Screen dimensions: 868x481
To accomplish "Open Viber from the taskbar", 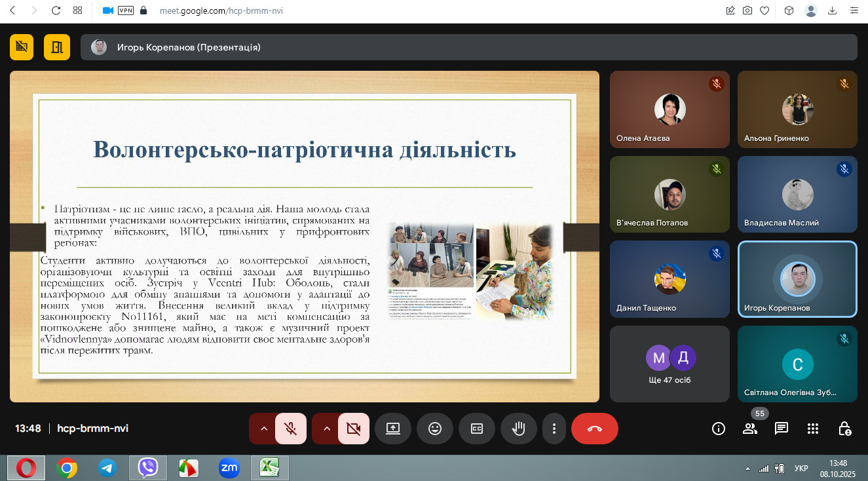I will (148, 468).
